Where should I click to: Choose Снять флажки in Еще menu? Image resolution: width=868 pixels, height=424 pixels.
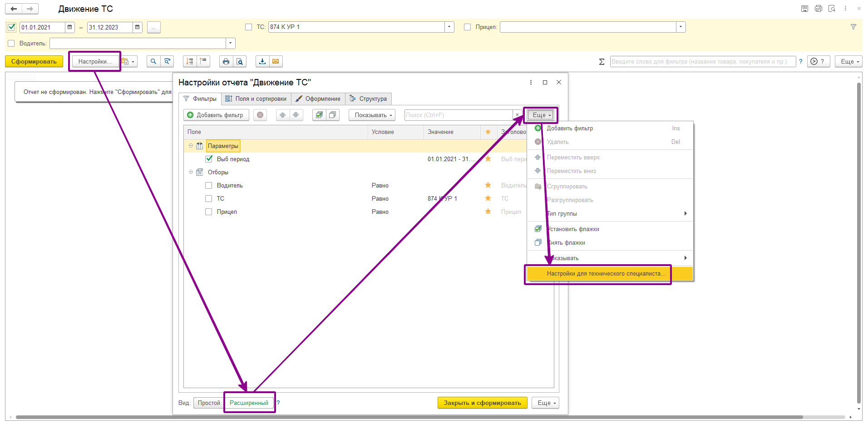(610, 242)
